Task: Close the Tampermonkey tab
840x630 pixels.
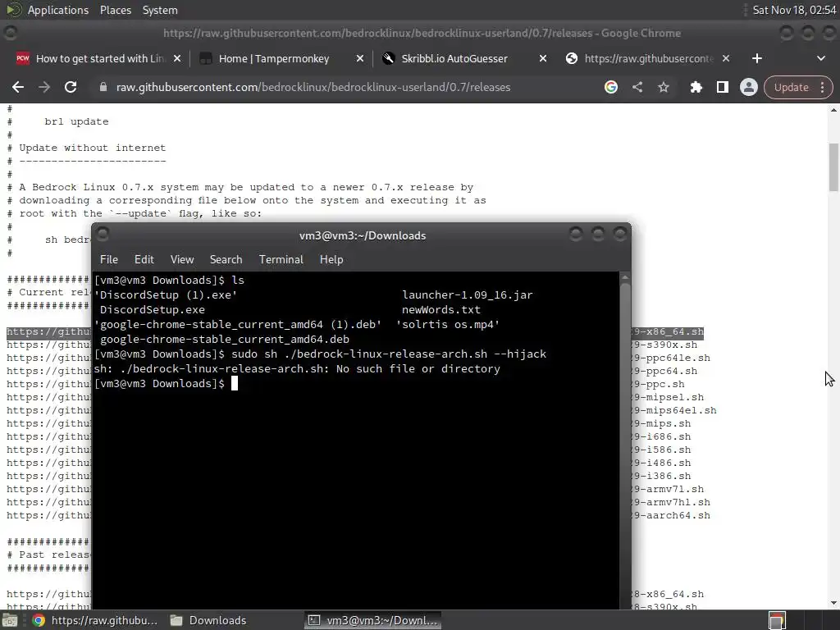Action: tap(360, 58)
